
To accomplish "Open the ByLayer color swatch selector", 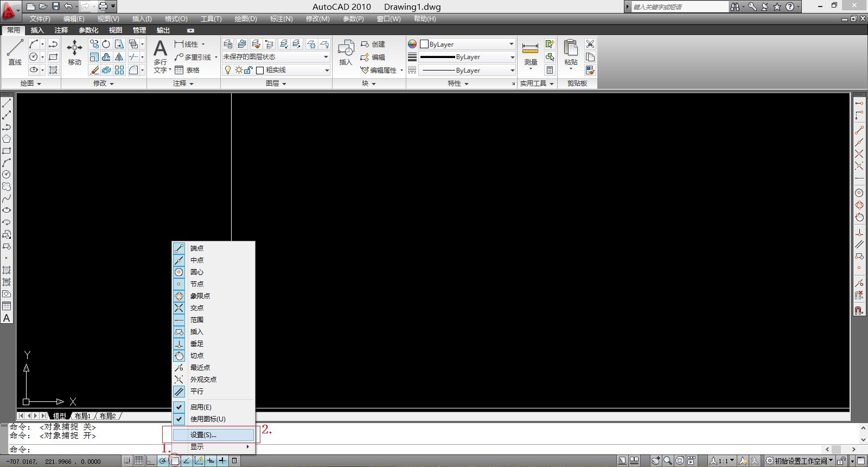I will pos(467,44).
